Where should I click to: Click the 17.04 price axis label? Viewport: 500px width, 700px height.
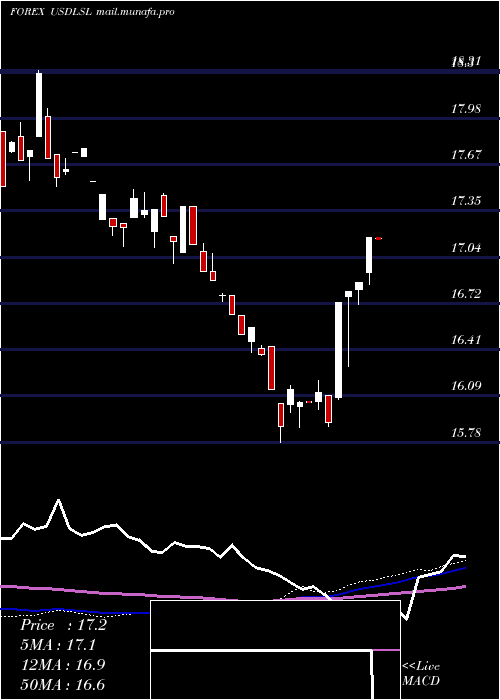[x=466, y=247]
